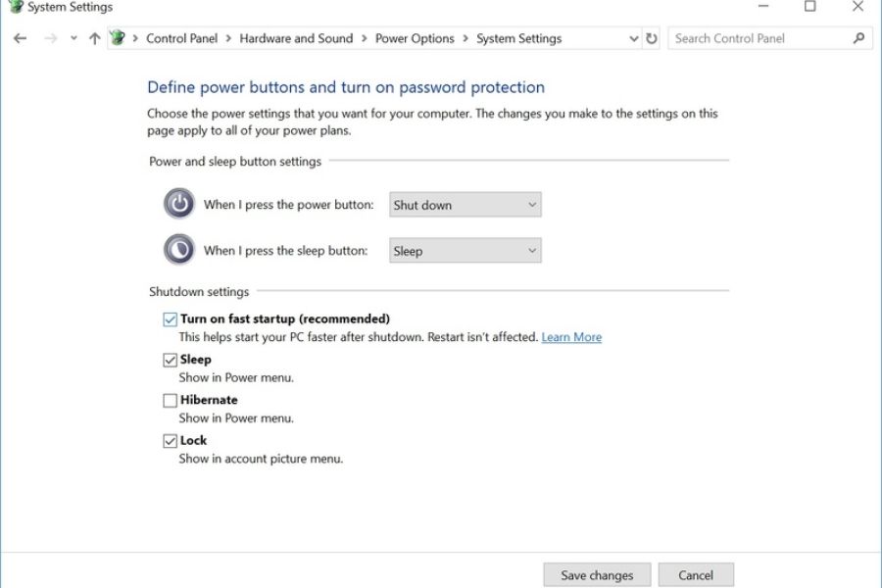Expand the address bar history dropdown
This screenshot has width=882, height=588.
pyautogui.click(x=633, y=39)
